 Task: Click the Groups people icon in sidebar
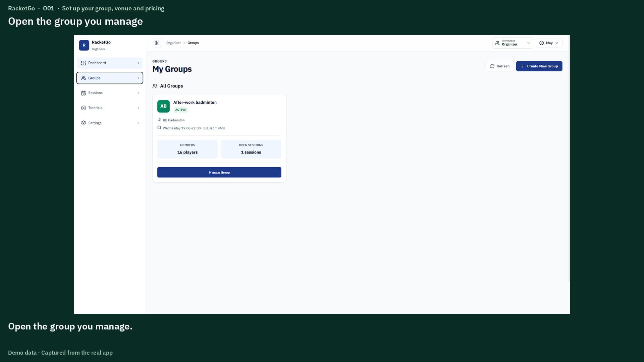(84, 78)
